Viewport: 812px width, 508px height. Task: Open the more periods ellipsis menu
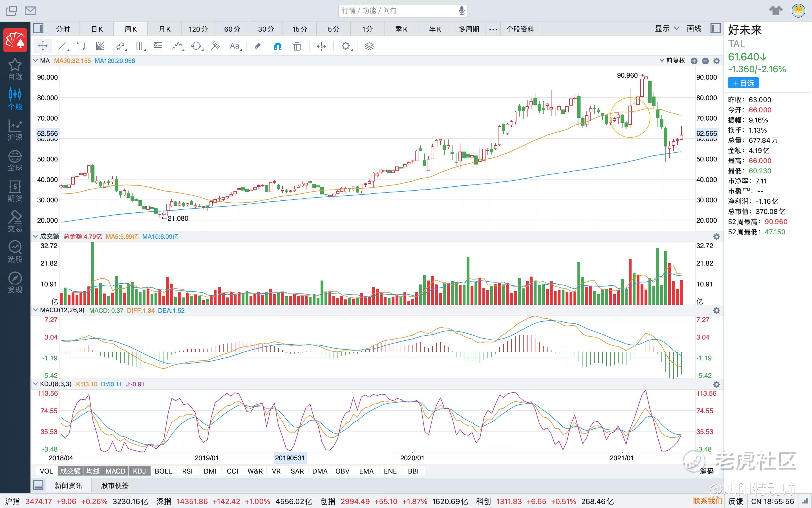tap(493, 29)
